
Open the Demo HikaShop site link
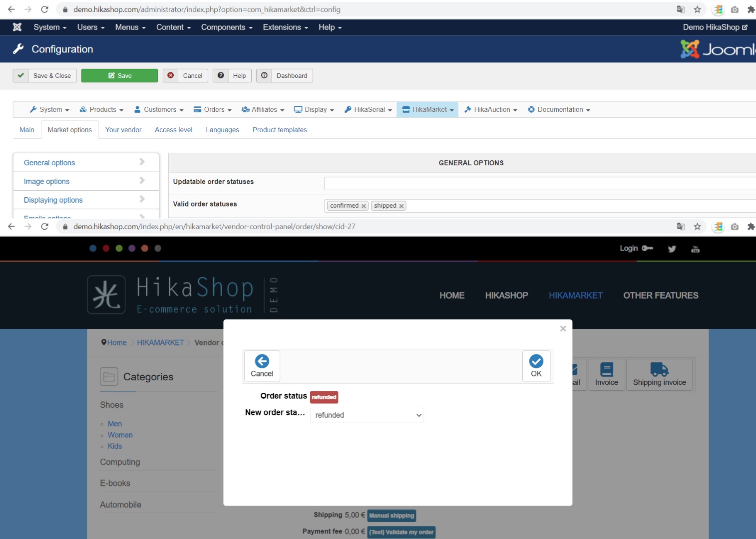715,27
